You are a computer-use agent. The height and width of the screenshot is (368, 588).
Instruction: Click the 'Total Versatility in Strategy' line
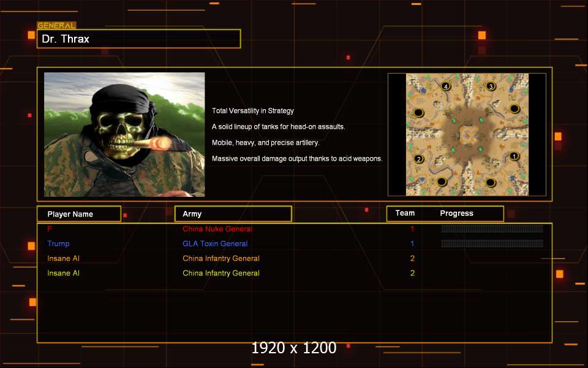[253, 111]
